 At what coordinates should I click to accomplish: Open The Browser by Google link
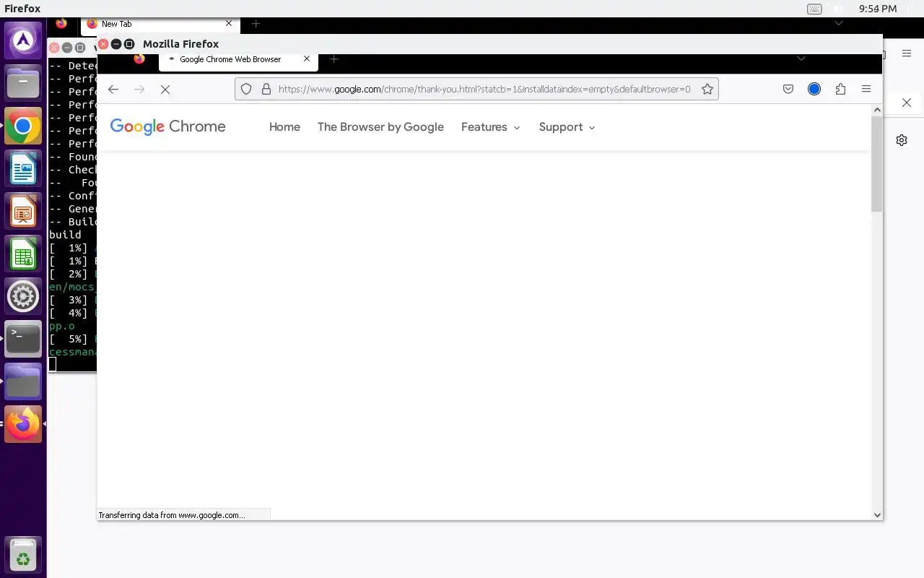pyautogui.click(x=380, y=126)
